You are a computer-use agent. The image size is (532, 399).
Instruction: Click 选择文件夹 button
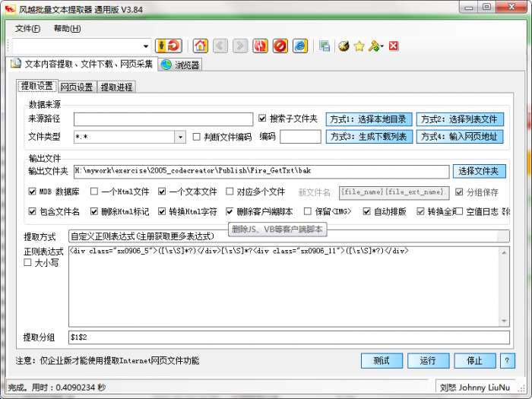(x=479, y=171)
